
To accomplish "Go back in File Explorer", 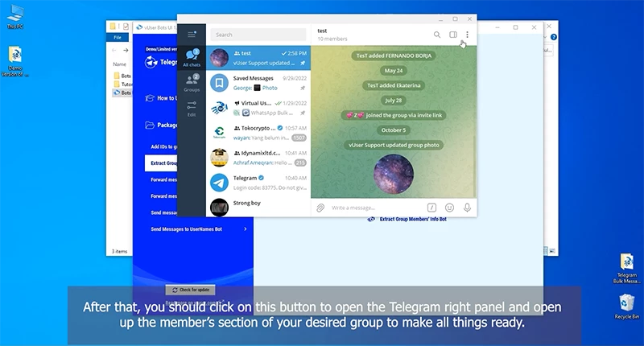I will pos(114,50).
